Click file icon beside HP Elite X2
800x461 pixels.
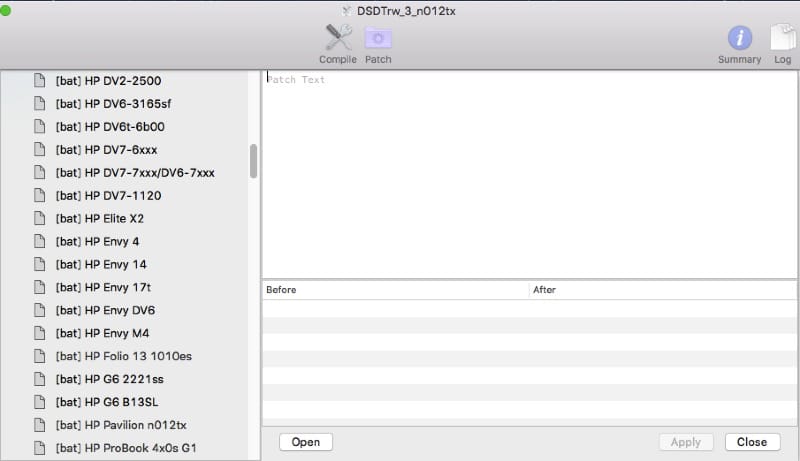pos(40,219)
